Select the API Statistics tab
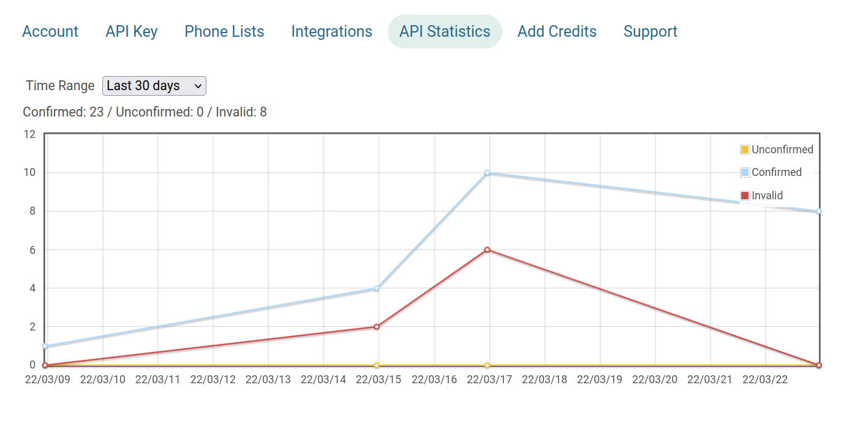Screen dimensions: 868x447 (445, 31)
